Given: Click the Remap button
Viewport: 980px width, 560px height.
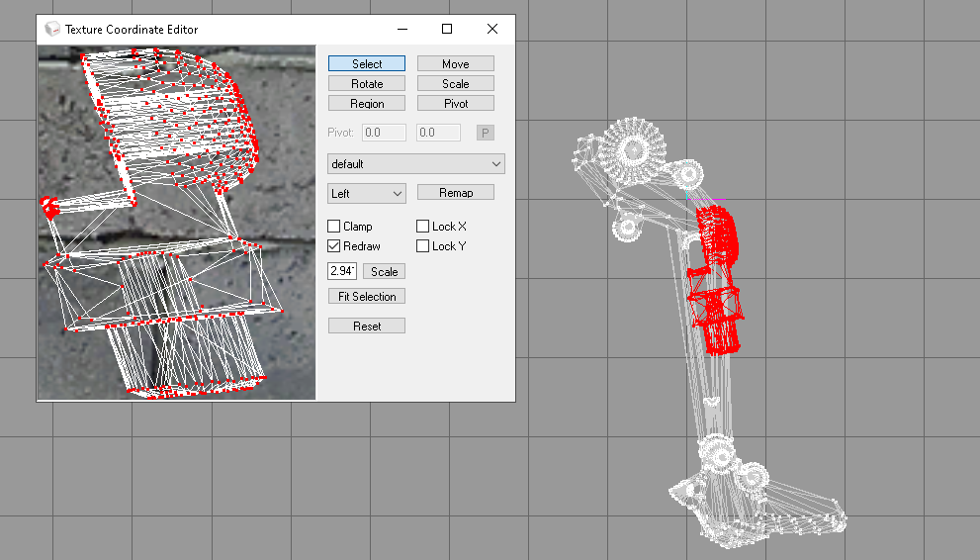Looking at the screenshot, I should (x=455, y=193).
